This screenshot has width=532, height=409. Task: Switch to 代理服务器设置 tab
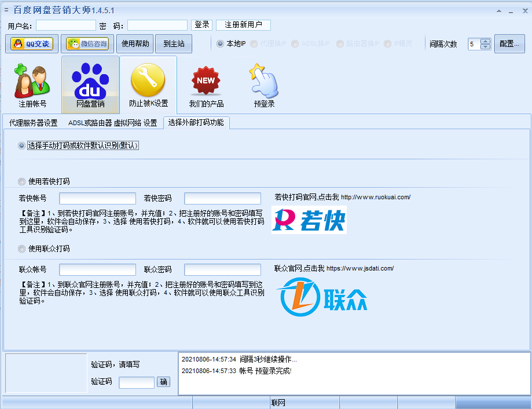[33, 123]
